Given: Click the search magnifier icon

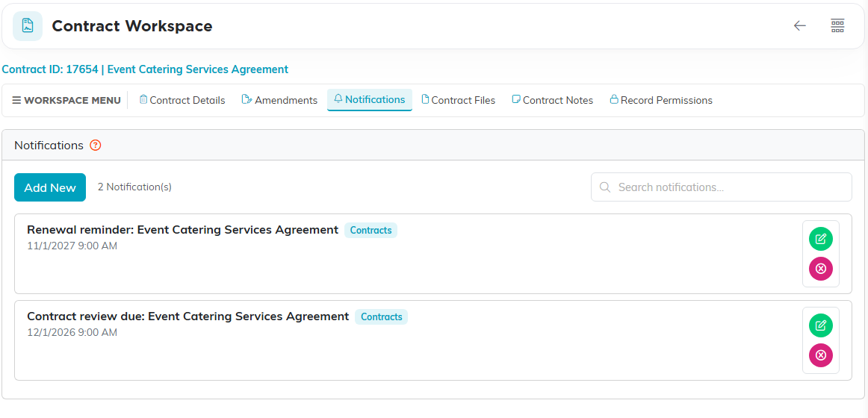Looking at the screenshot, I should (606, 187).
